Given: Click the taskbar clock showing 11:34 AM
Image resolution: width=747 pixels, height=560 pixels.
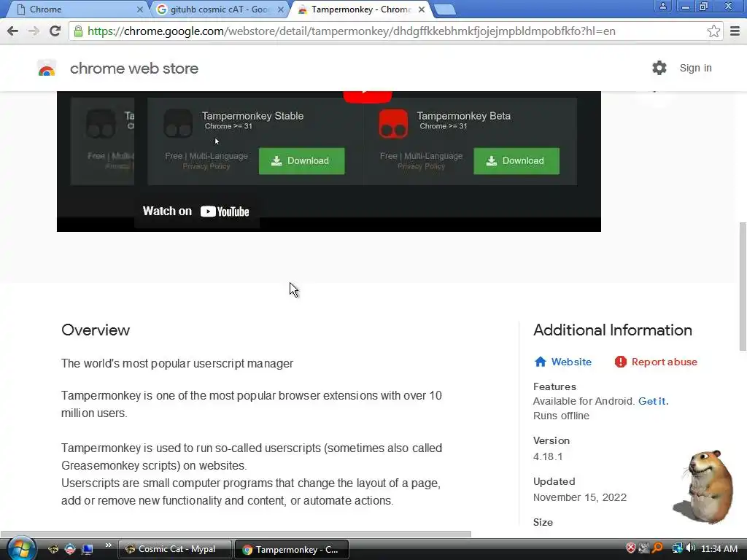Looking at the screenshot, I should pyautogui.click(x=719, y=548).
